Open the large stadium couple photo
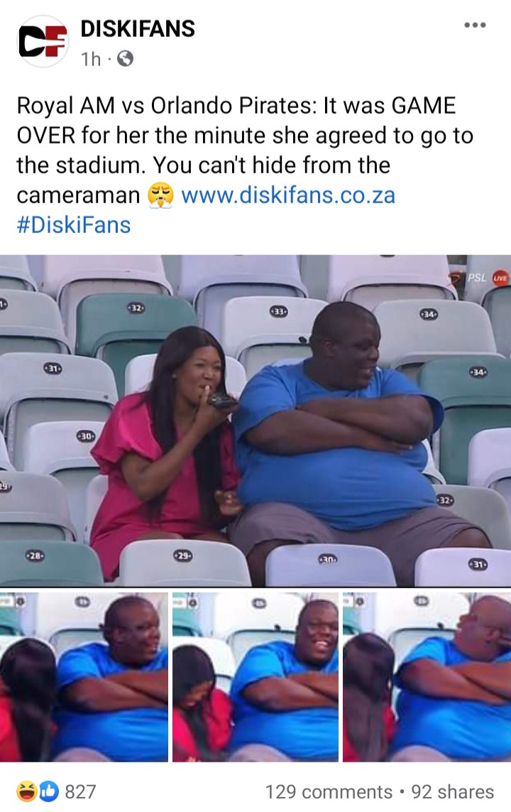The width and height of the screenshot is (511, 812). click(255, 421)
